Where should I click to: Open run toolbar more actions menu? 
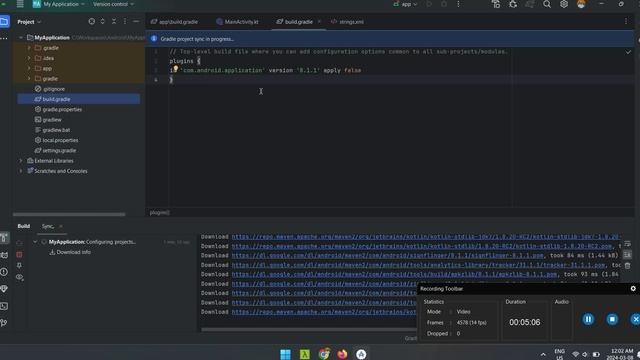coord(458,4)
